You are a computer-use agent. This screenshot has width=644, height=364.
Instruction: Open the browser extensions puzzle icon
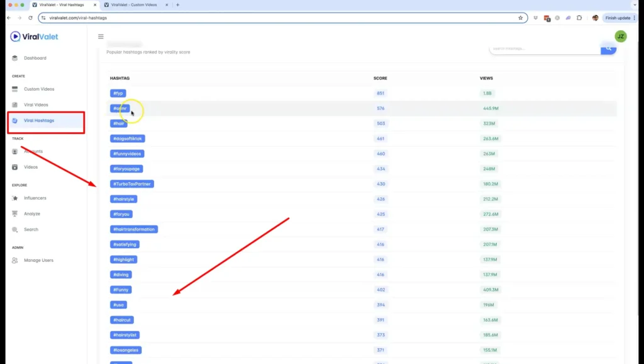(x=579, y=18)
